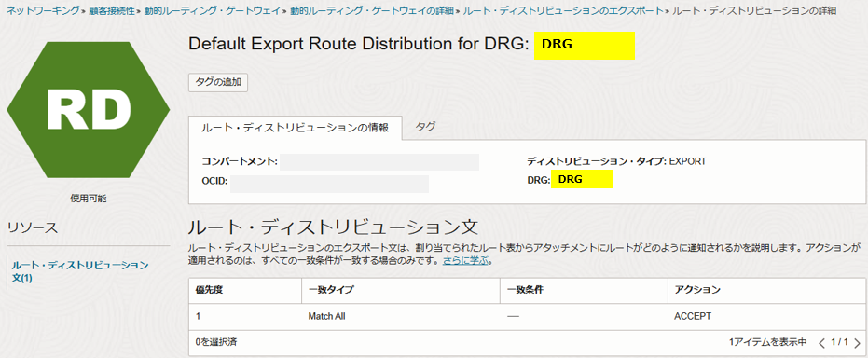Go to the previous page arrow
The height and width of the screenshot is (358, 868).
pyautogui.click(x=822, y=342)
